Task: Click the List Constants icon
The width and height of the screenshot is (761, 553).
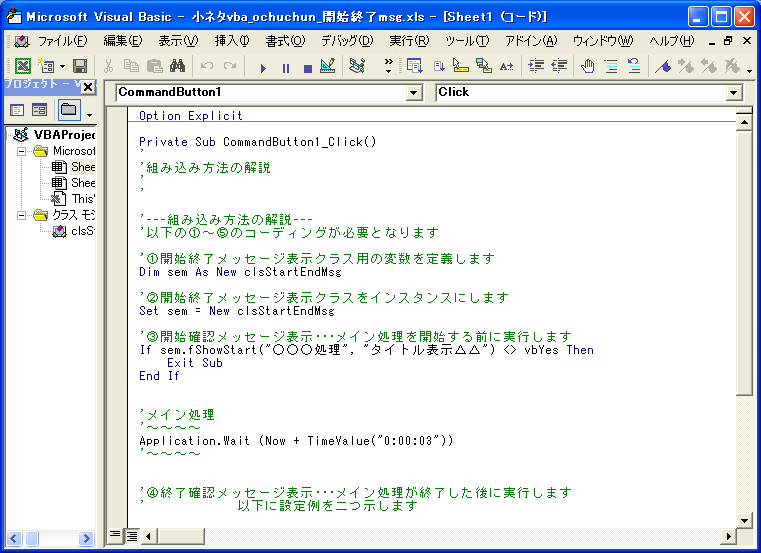Action: [439, 66]
